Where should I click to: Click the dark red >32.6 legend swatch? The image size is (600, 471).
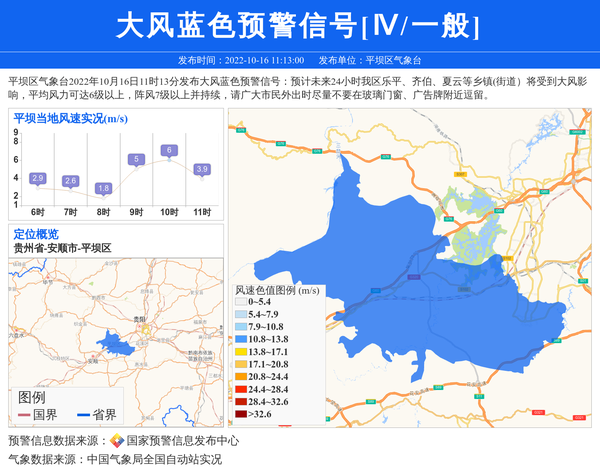(x=241, y=414)
